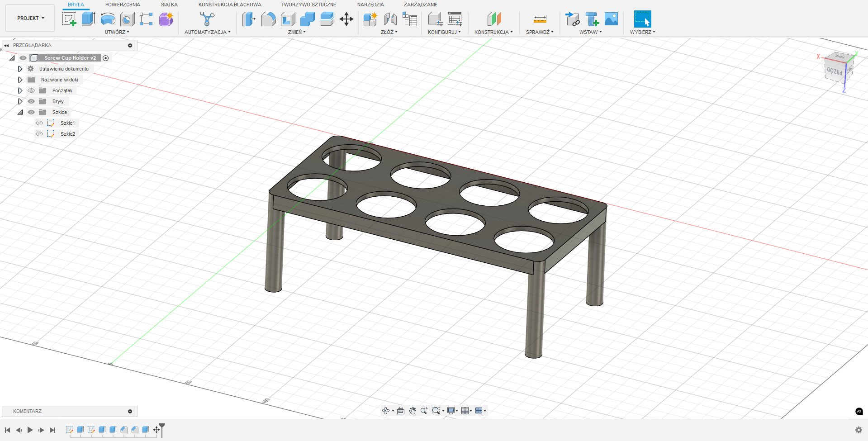Open the Measure tool
The width and height of the screenshot is (868, 441).
pos(540,19)
